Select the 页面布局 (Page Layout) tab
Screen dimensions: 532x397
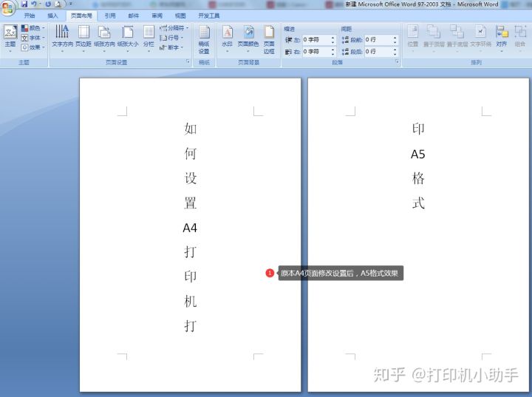pyautogui.click(x=81, y=16)
